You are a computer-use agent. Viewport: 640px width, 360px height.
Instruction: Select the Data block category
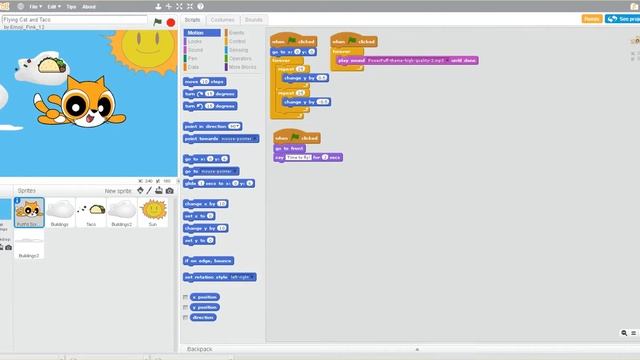202,67
